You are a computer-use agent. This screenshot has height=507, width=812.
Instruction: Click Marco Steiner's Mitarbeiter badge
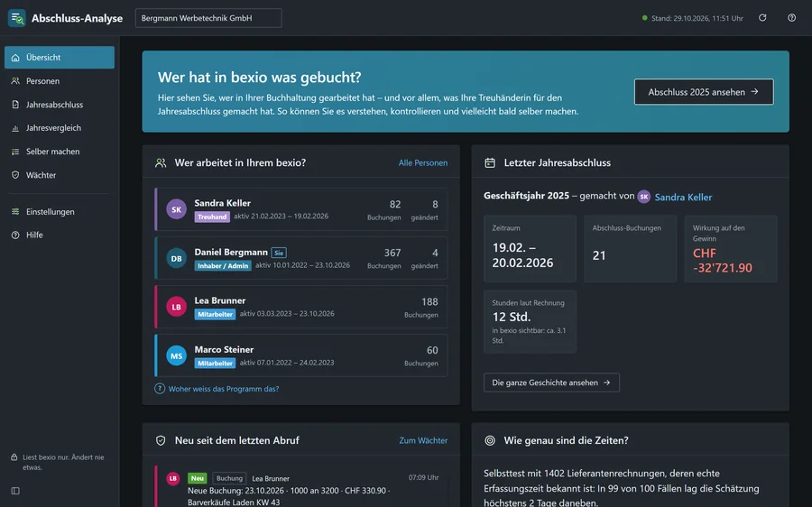[x=215, y=363]
